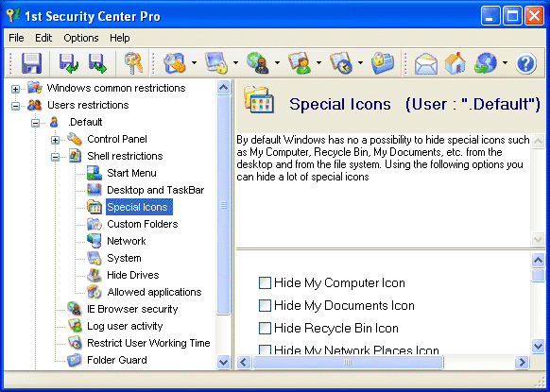The image size is (550, 392).
Task: Select Windows common restrictions label
Action: [116, 88]
